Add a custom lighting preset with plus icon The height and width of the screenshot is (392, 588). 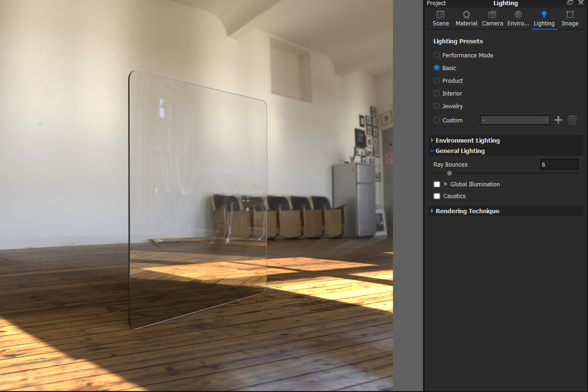click(x=558, y=120)
